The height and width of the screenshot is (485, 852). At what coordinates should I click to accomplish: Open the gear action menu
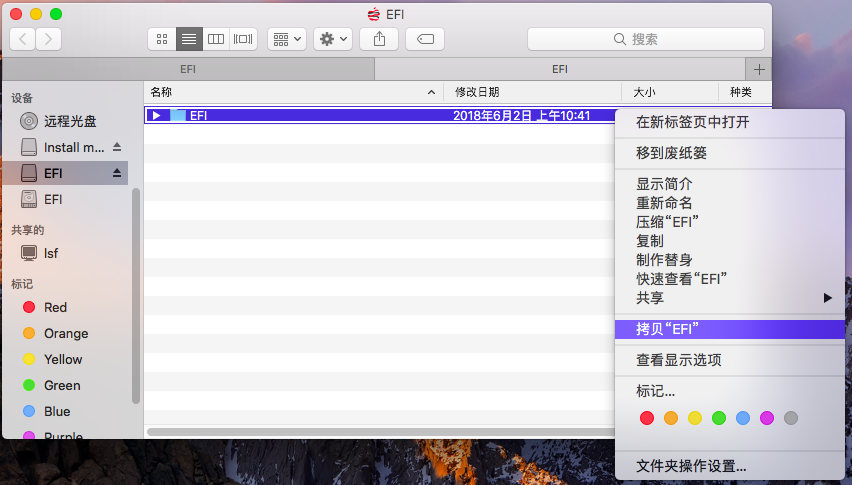[333, 39]
